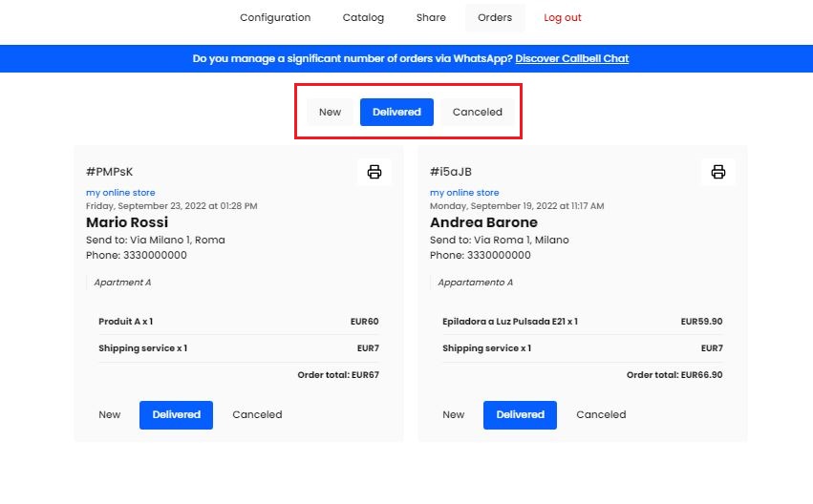
Task: Print order #i5aJB using printer icon
Action: (718, 172)
